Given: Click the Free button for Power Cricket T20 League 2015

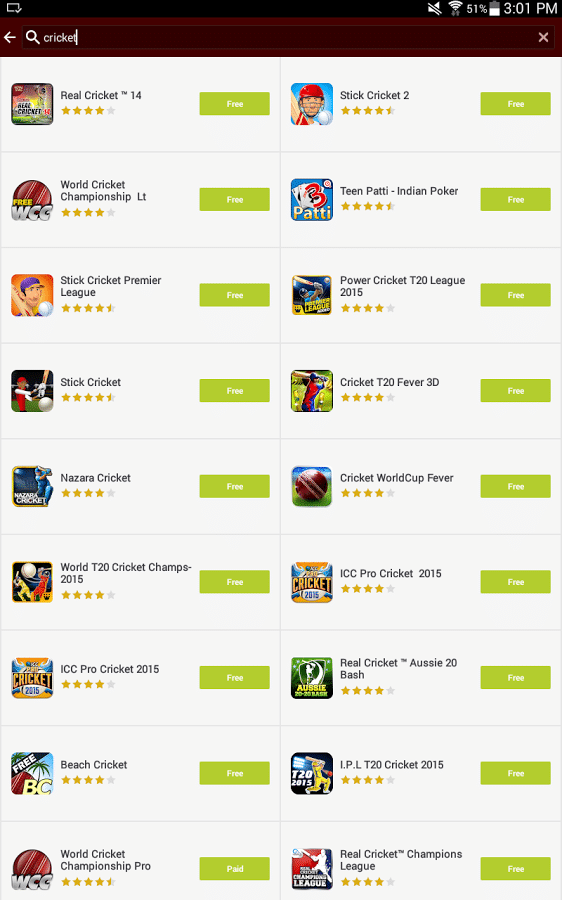Looking at the screenshot, I should point(516,295).
